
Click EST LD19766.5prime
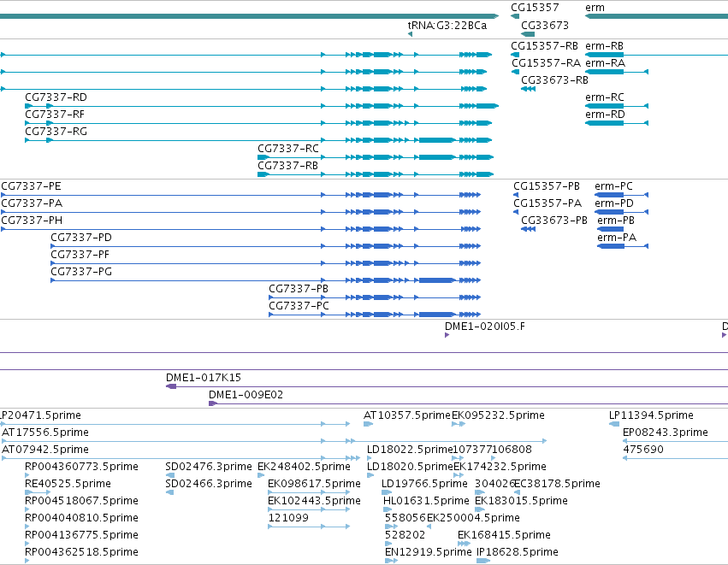[424, 484]
